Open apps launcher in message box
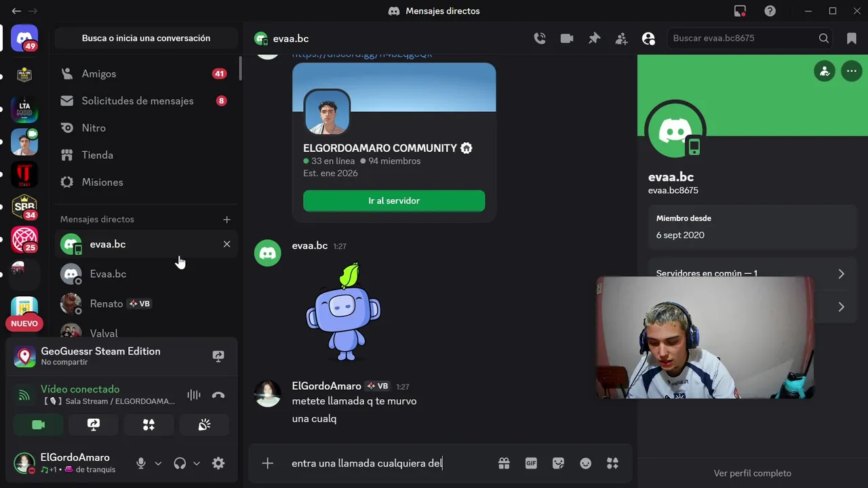The height and width of the screenshot is (488, 868). click(x=612, y=464)
